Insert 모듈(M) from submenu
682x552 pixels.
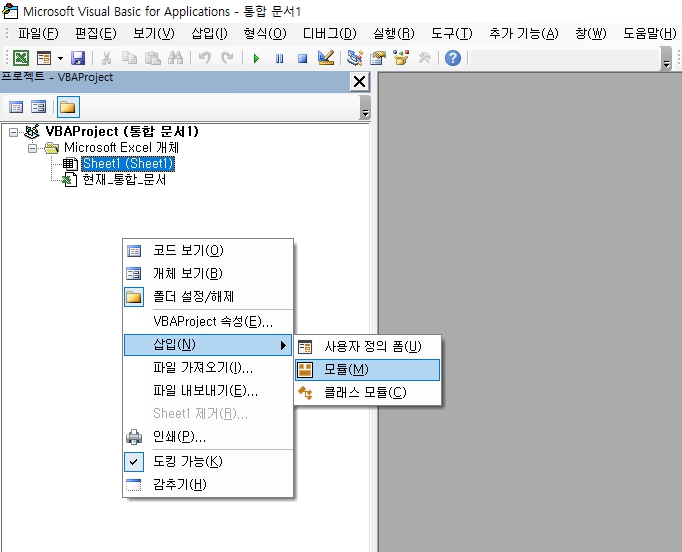(368, 370)
